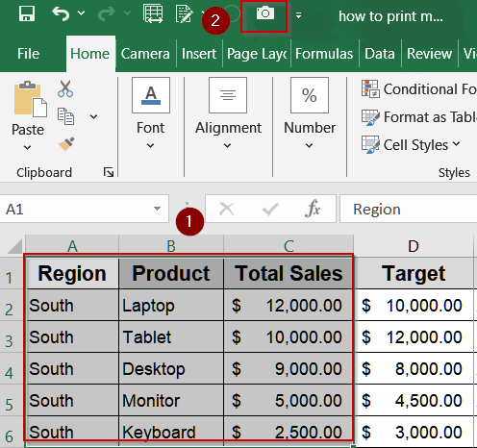Screen dimensions: 477x448
Task: Click the 5,000.00 Total Sales cell
Action: pos(289,400)
